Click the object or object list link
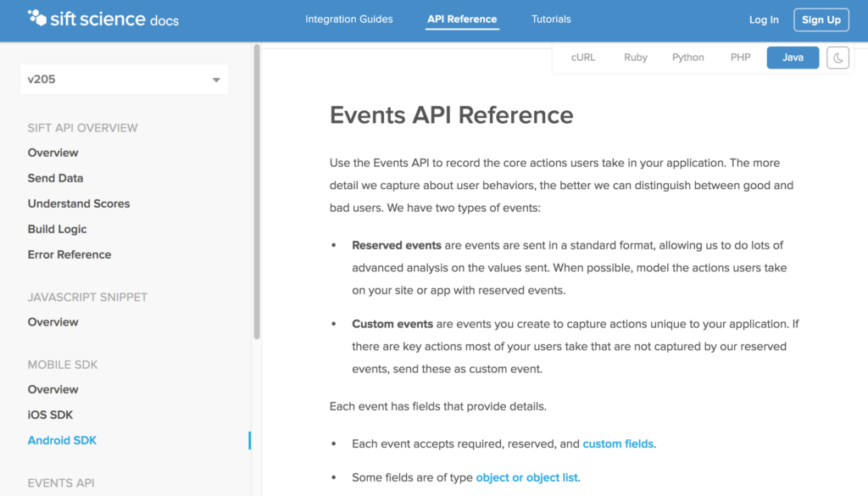 coord(527,477)
